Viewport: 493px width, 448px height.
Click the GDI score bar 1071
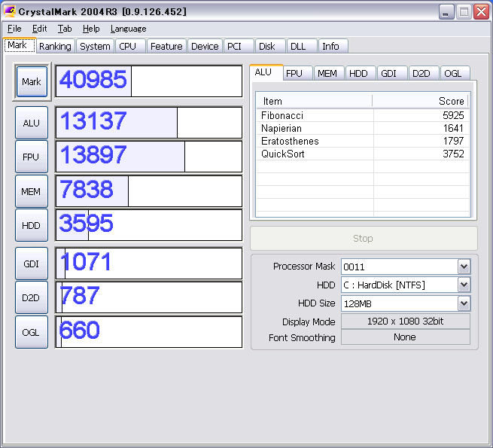[149, 264]
